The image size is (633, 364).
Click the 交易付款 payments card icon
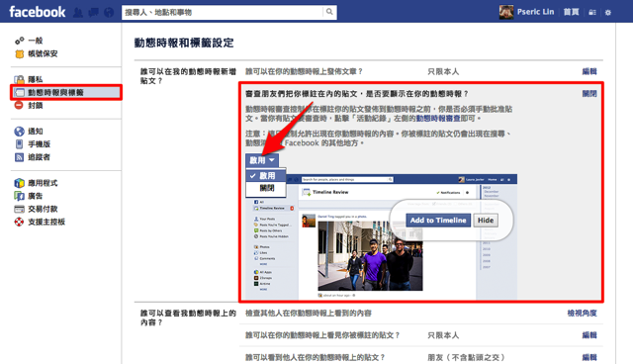point(19,209)
